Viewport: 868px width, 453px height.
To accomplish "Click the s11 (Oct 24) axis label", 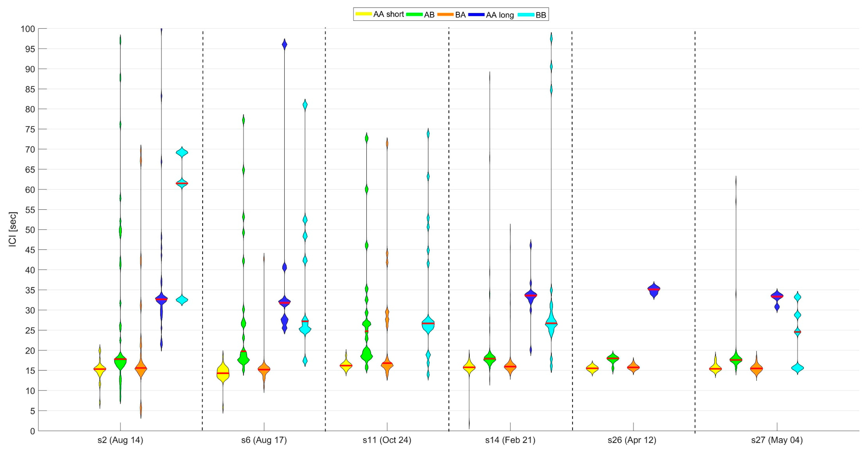I will tap(387, 440).
